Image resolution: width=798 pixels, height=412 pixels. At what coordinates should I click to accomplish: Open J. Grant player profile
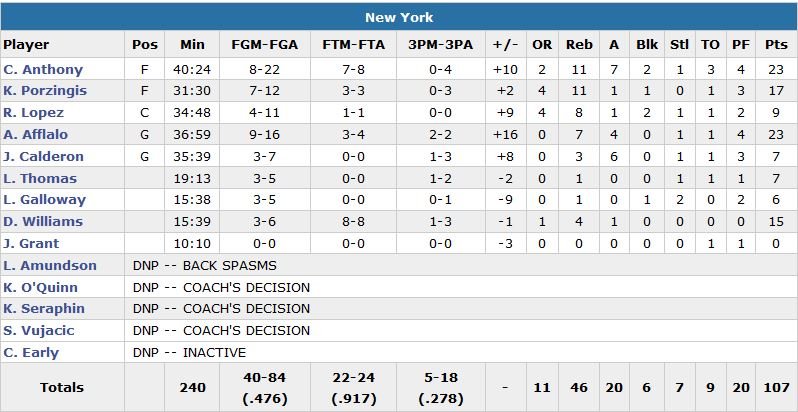[x=32, y=244]
